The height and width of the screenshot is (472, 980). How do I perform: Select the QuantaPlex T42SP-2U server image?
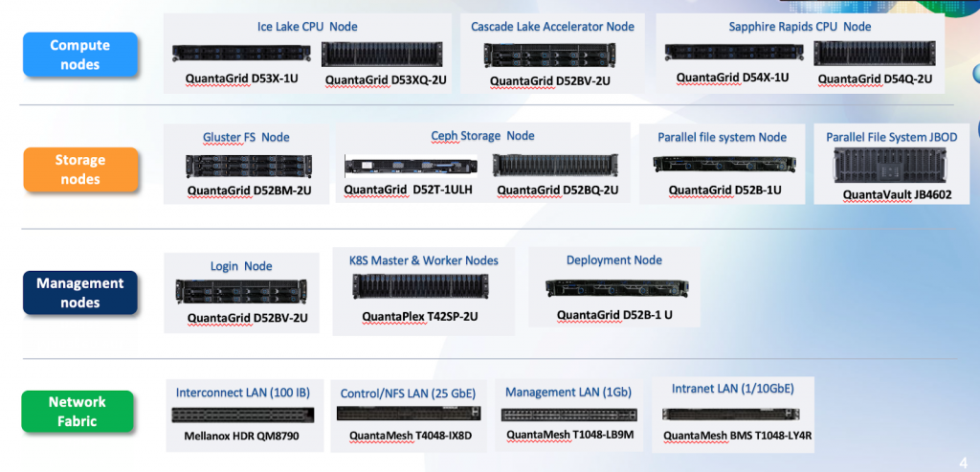(420, 285)
